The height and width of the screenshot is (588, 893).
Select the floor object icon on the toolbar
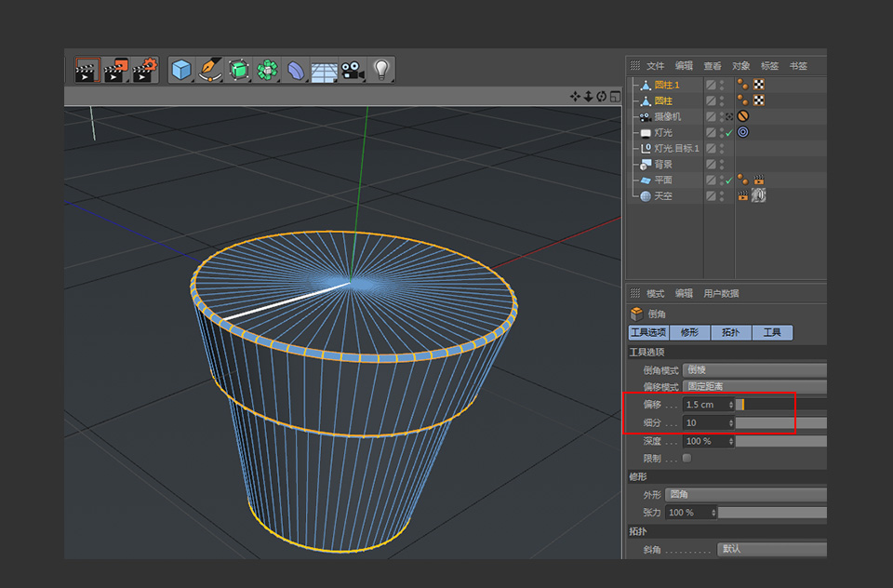(x=324, y=71)
